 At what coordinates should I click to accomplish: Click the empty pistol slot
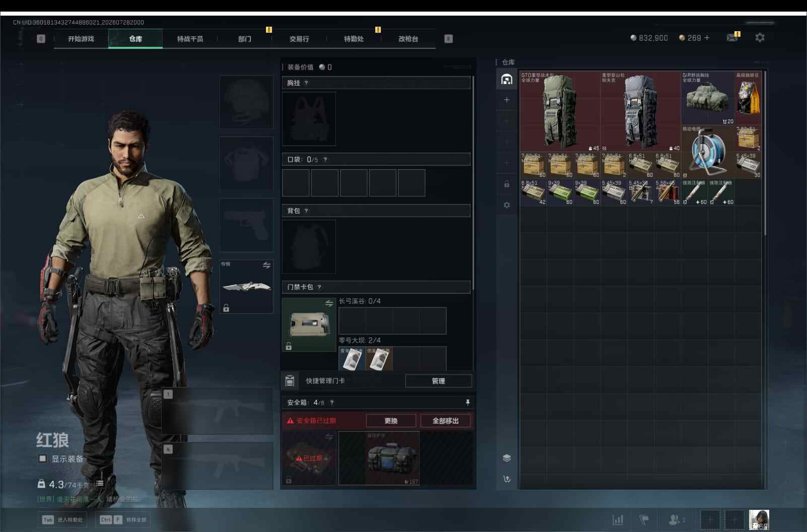pyautogui.click(x=246, y=225)
